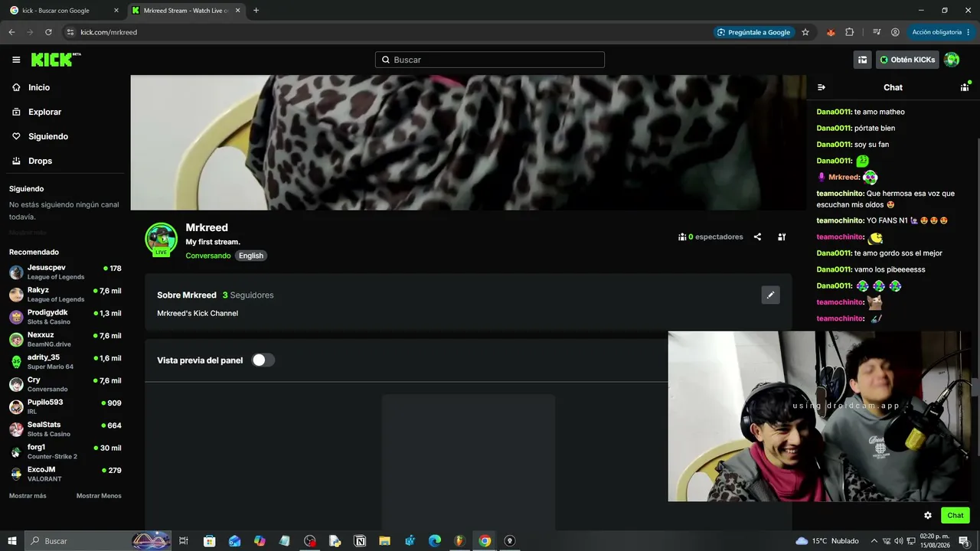980x551 pixels.
Task: Open SealStats' recommended channel
Action: click(x=65, y=429)
